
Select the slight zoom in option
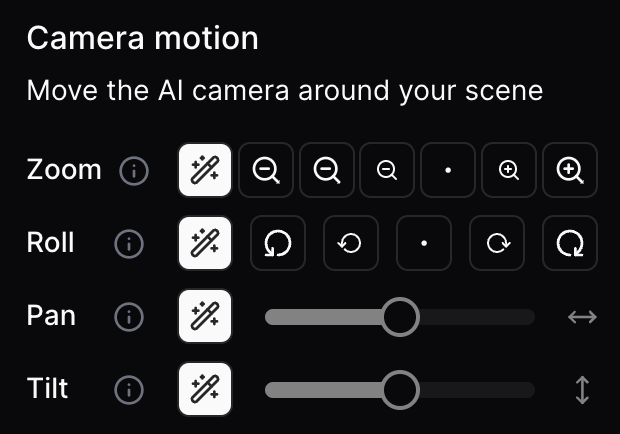point(509,170)
